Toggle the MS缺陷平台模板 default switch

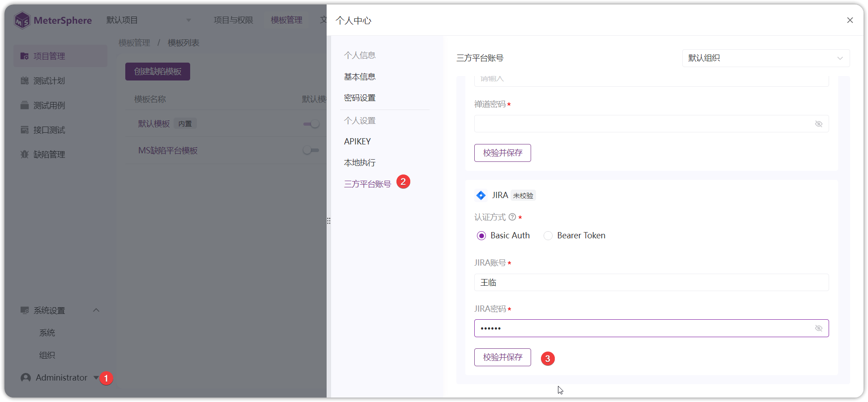[311, 150]
